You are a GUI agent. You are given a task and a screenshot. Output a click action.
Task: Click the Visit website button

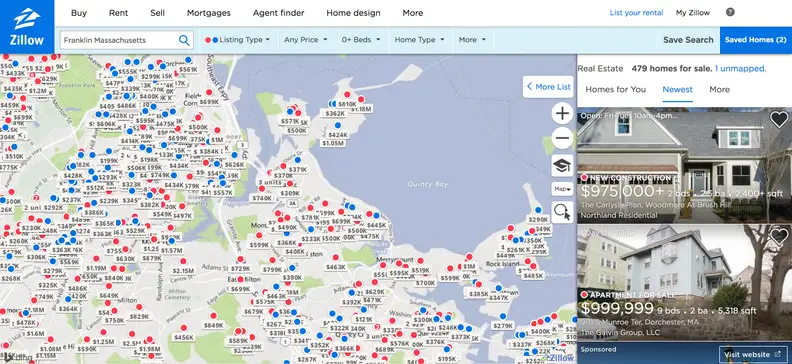(x=752, y=354)
